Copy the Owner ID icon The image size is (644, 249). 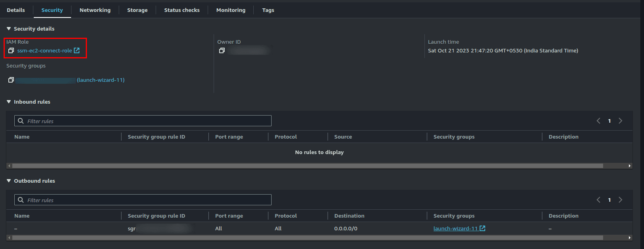pos(222,50)
